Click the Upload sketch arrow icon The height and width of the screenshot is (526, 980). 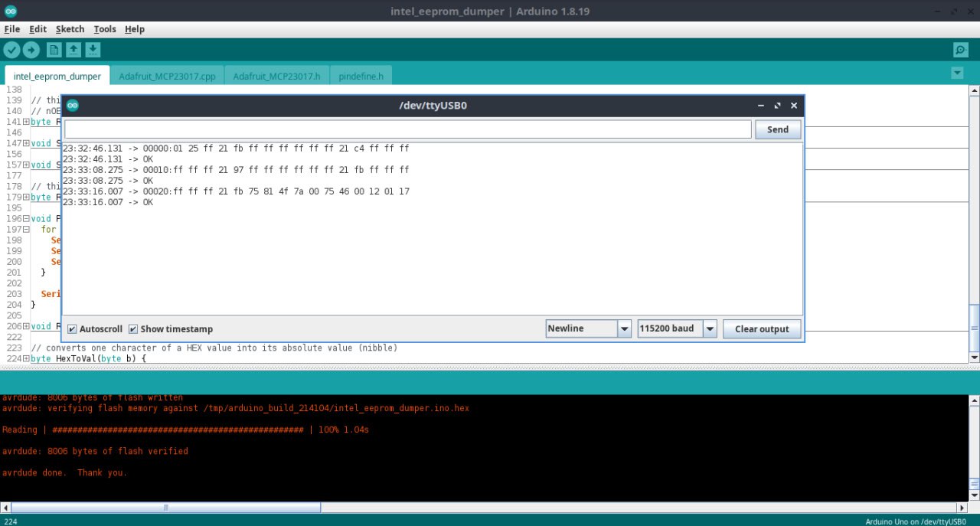pos(31,50)
